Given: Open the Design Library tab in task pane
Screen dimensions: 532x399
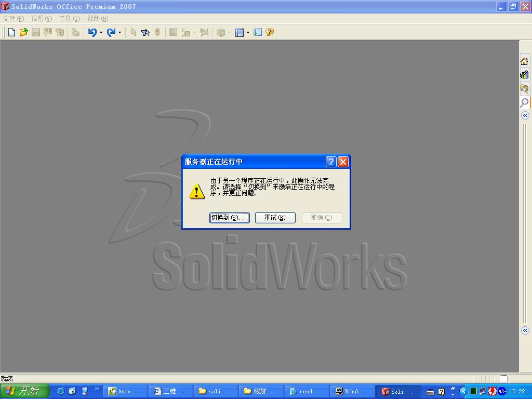Looking at the screenshot, I should pos(525,75).
